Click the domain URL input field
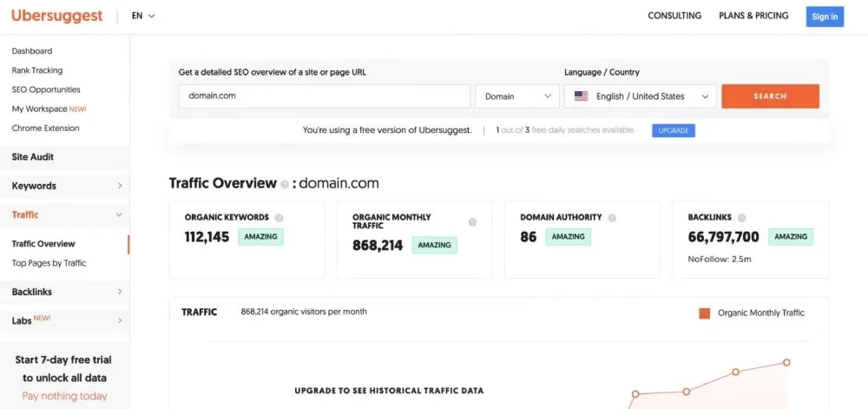 (324, 96)
